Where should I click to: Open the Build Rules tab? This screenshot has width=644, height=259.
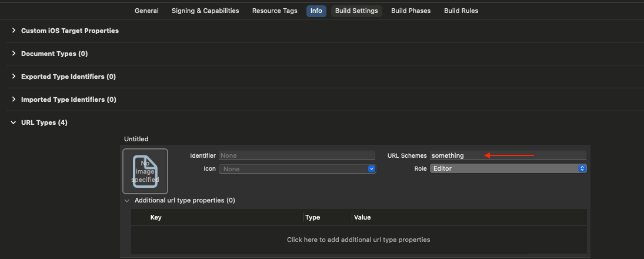point(461,11)
